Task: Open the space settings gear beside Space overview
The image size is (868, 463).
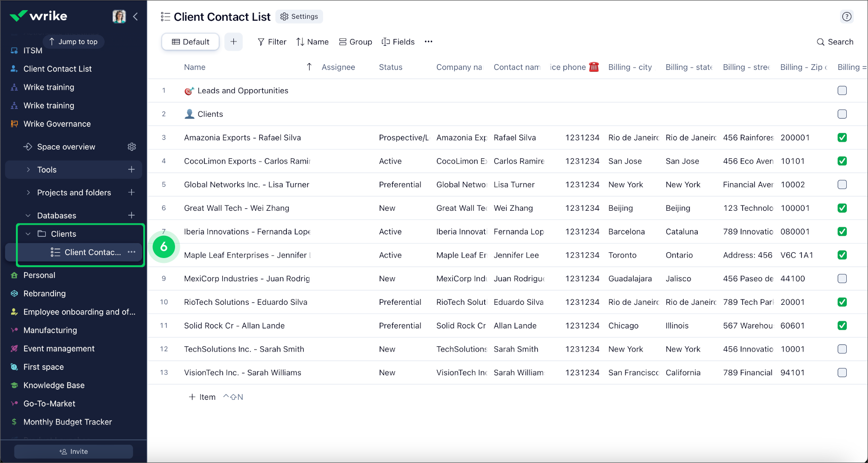Action: (x=132, y=147)
